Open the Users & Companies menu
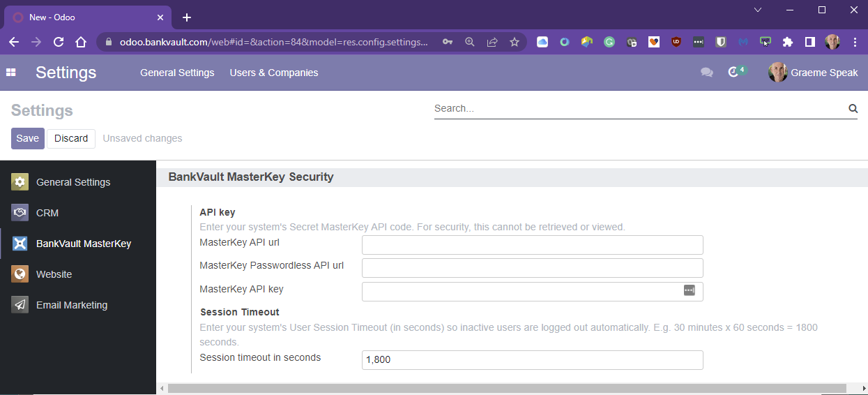Viewport: 868px width, 395px height. pyautogui.click(x=274, y=73)
